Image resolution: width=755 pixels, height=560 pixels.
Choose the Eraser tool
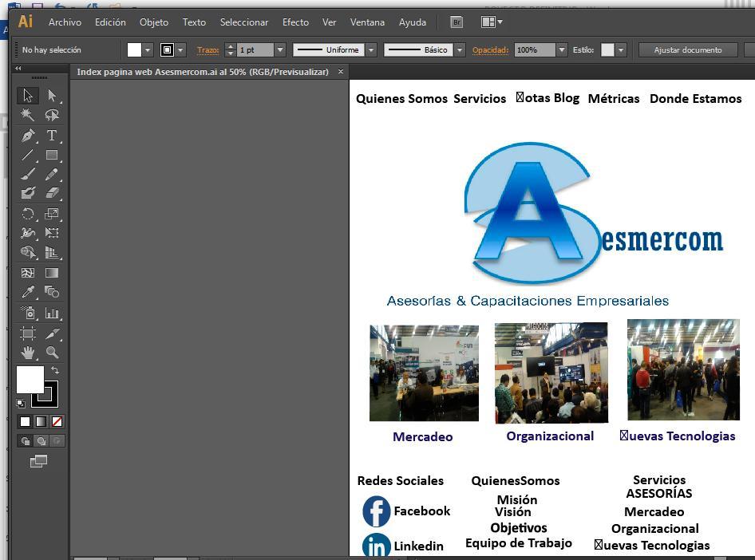click(52, 193)
